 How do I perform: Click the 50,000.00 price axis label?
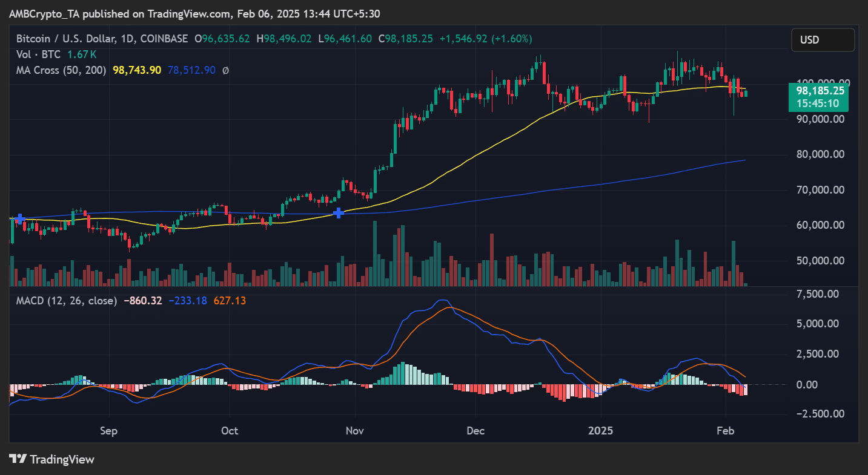click(x=820, y=261)
